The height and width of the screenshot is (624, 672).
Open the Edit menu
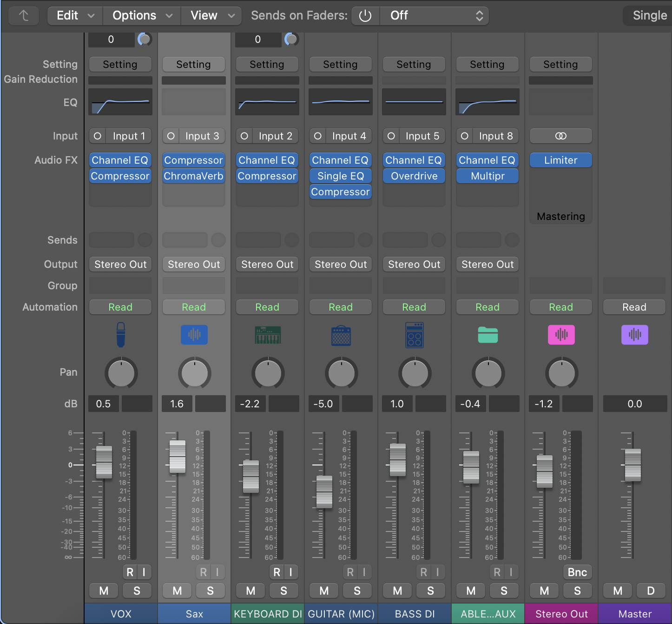75,16
